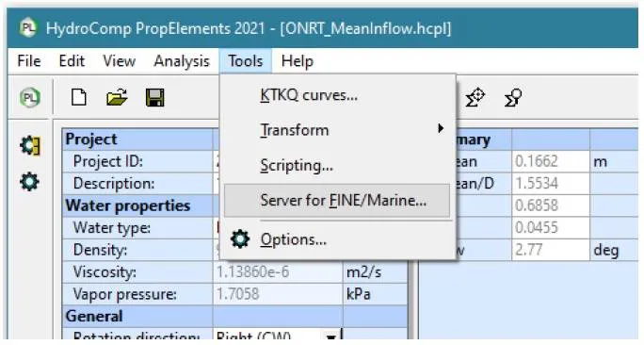This screenshot has height=345, width=644.
Task: Select the General section header
Action: [137, 316]
